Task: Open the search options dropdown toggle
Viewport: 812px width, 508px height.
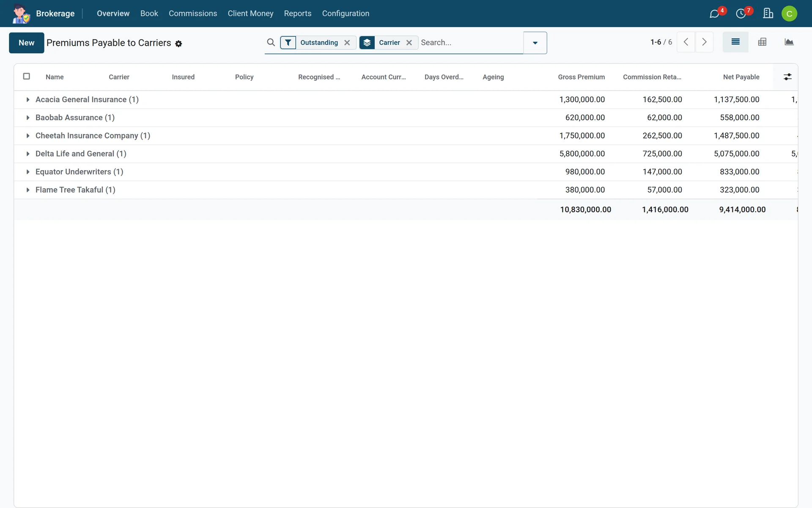Action: coord(535,43)
